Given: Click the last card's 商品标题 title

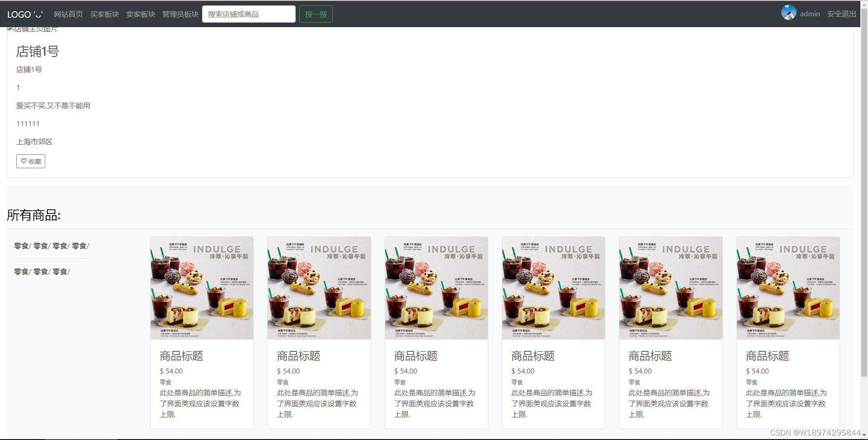Looking at the screenshot, I should pyautogui.click(x=768, y=356).
